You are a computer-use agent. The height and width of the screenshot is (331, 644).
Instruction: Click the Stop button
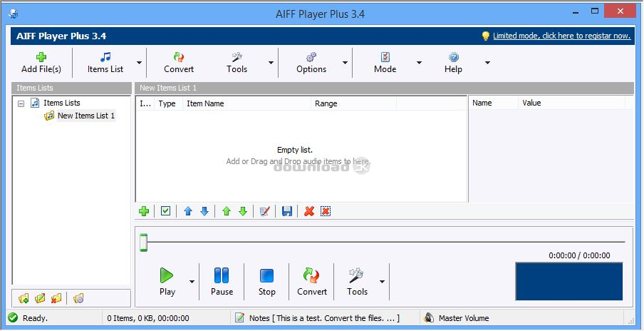266,282
